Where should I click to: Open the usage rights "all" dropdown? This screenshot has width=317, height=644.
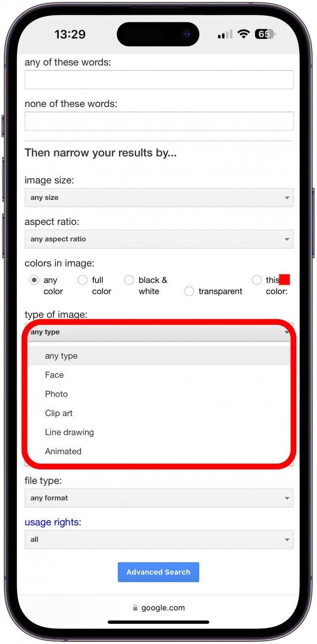[x=159, y=539]
